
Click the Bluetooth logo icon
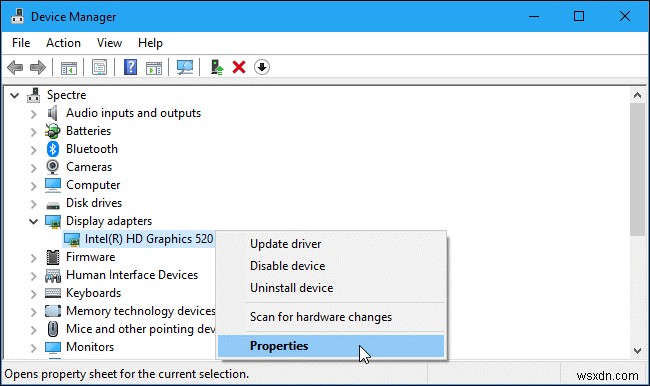coord(53,149)
